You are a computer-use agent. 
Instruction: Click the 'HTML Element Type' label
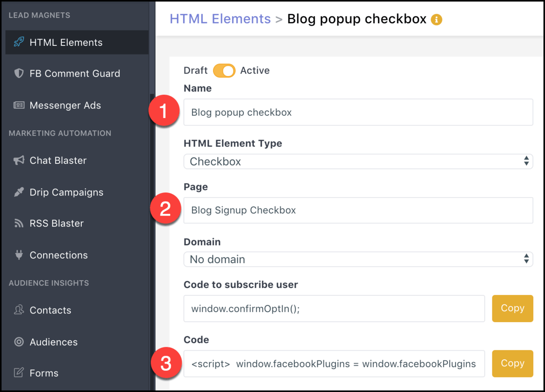[233, 143]
